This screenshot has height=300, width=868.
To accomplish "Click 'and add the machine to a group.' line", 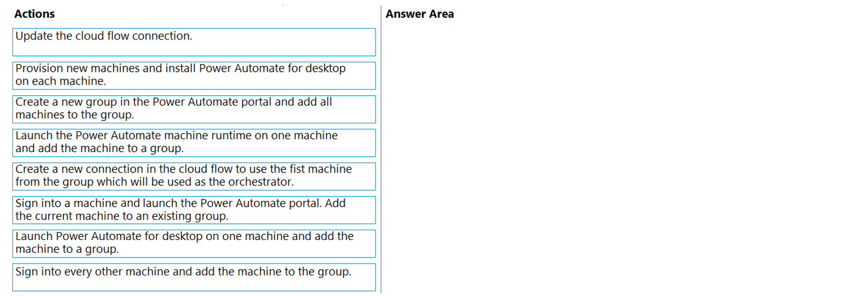I will coord(99,148).
